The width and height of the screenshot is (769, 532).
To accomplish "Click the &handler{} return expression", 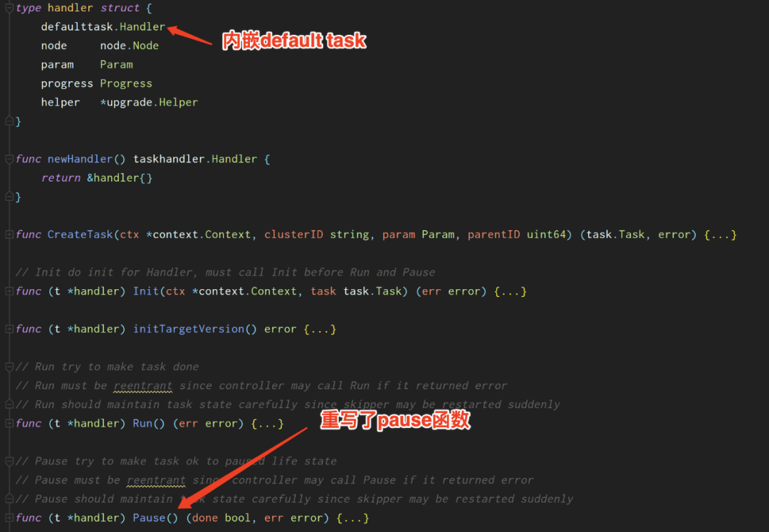I will 120,178.
